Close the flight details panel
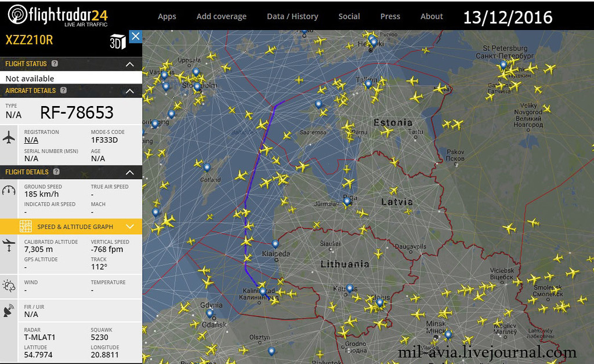This screenshot has height=364, width=594. pyautogui.click(x=135, y=37)
